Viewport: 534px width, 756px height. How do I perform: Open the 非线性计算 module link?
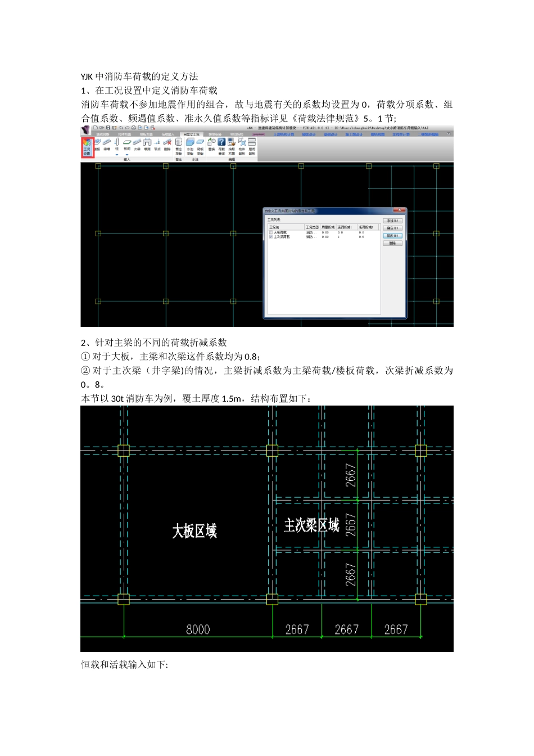tap(401, 134)
